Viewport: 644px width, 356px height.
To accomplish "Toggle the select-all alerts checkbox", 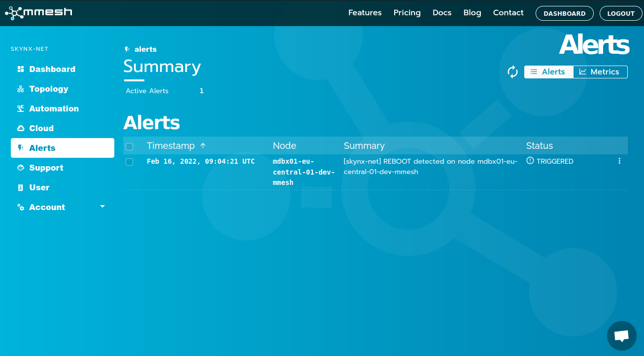I will pyautogui.click(x=130, y=146).
